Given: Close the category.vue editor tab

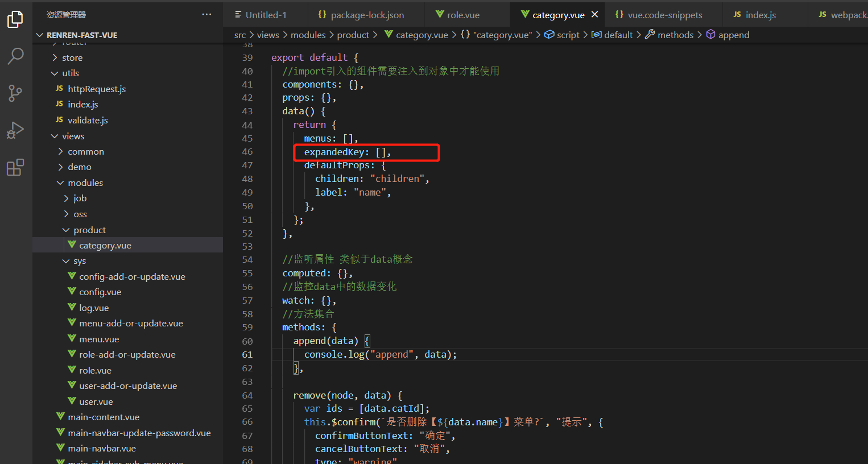Looking at the screenshot, I should click(594, 15).
